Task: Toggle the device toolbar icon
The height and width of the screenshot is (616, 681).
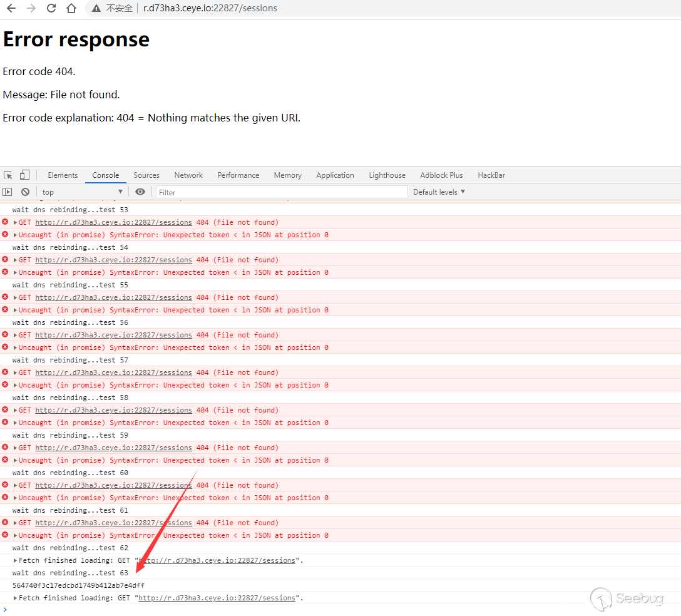Action: 24,175
